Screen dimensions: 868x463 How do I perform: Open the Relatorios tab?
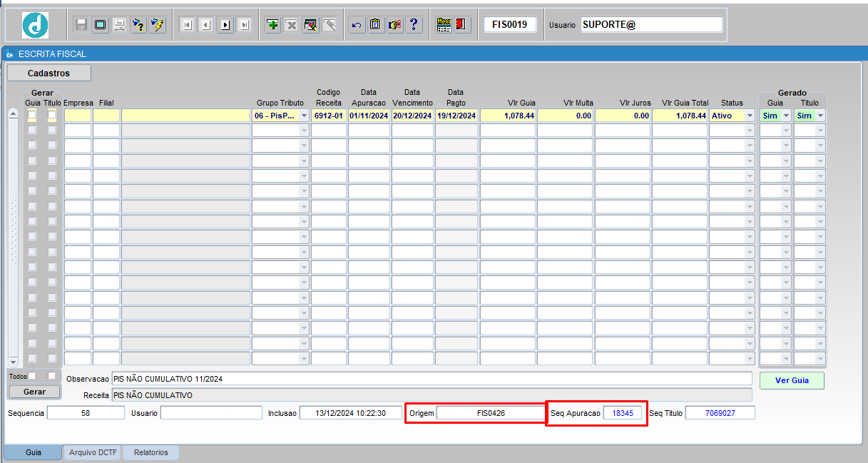[x=151, y=452]
